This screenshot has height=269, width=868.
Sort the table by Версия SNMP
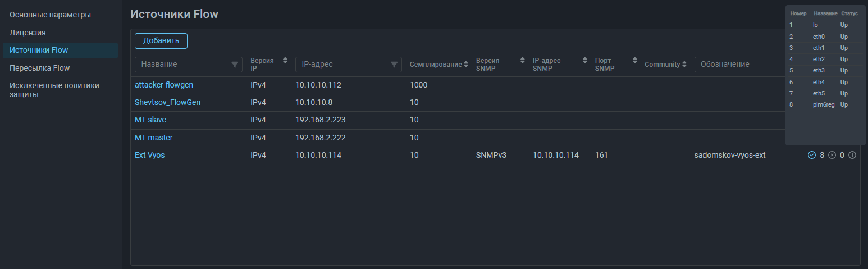[522, 61]
